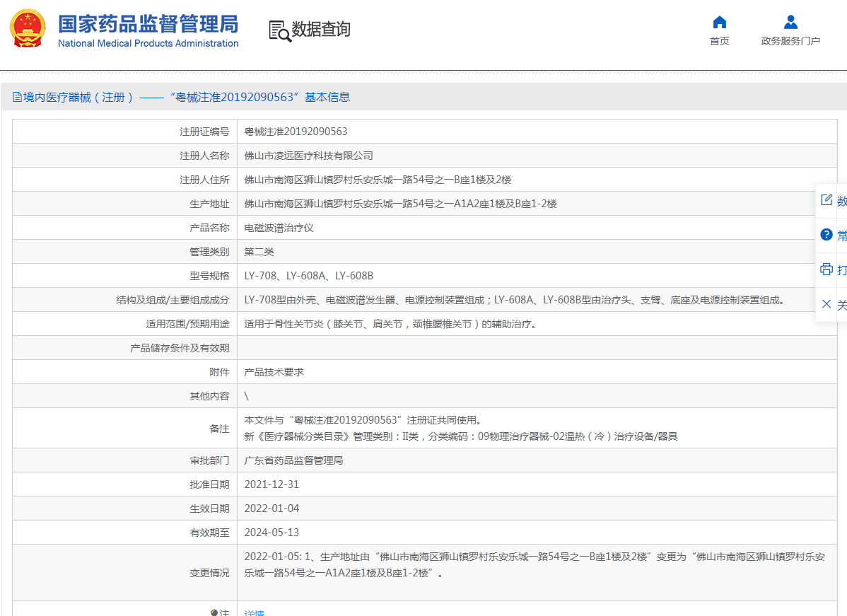Screen dimensions: 847x616
Task: Click model value LY-708、LY-608A、LY-608B
Action: 308,276
